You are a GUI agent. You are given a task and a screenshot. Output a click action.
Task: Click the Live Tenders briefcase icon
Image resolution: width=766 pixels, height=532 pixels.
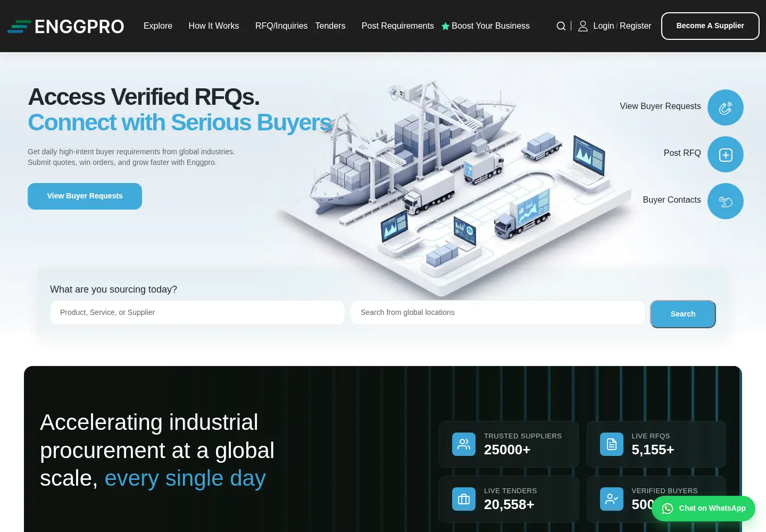464,499
